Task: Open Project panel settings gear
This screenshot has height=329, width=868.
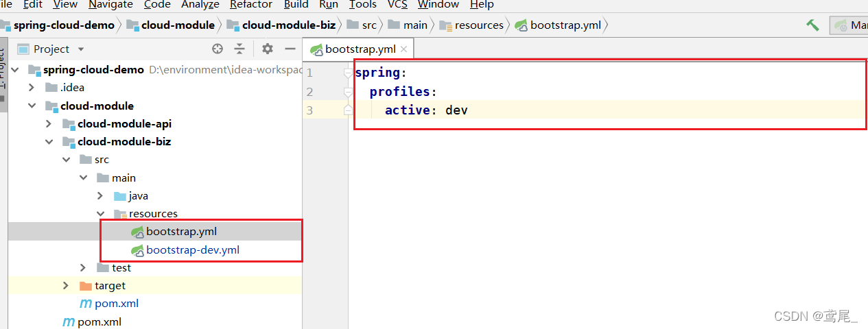Action: coord(268,49)
